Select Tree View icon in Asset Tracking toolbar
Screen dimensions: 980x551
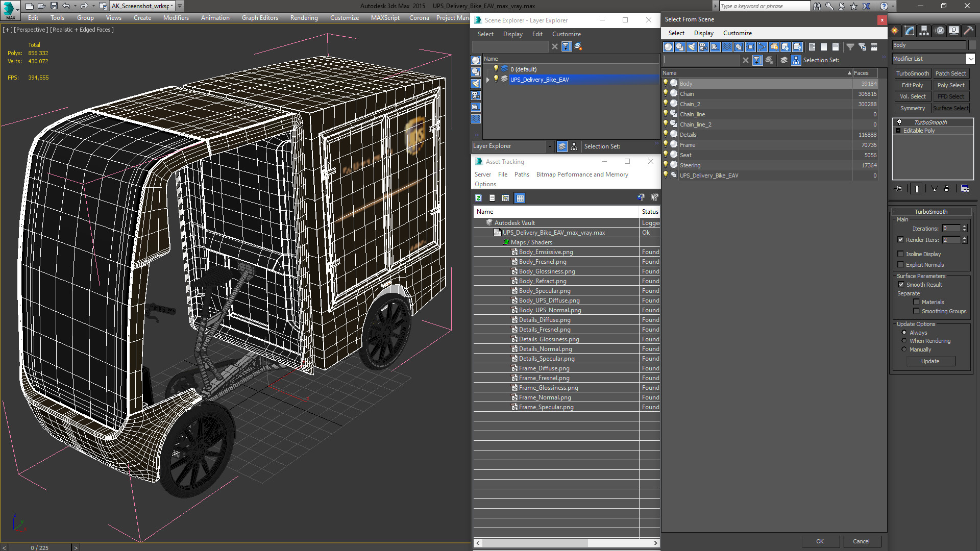click(505, 198)
